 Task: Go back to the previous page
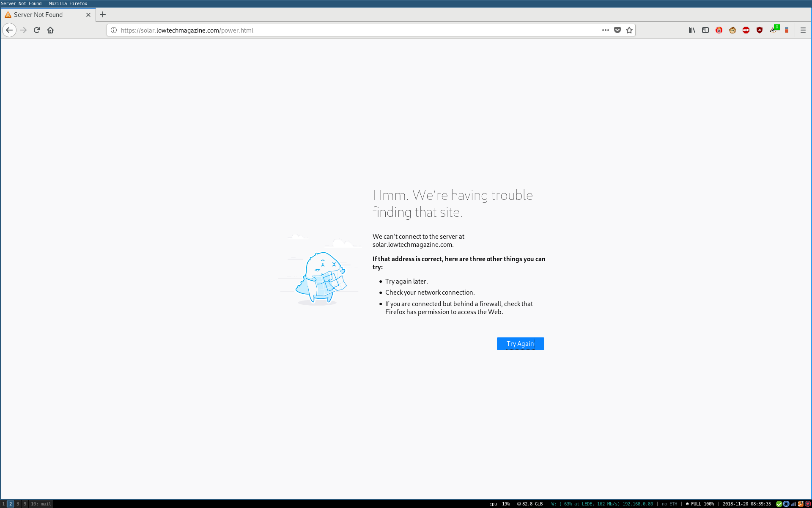click(9, 30)
